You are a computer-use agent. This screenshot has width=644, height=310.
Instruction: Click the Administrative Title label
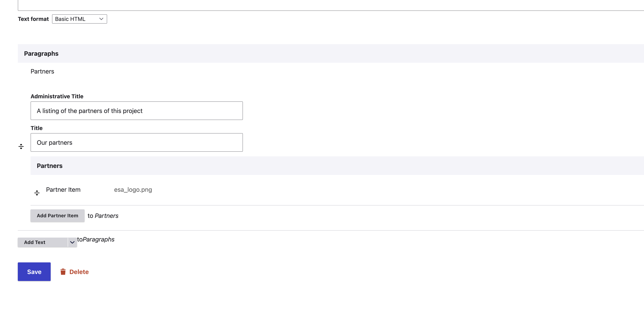(57, 96)
